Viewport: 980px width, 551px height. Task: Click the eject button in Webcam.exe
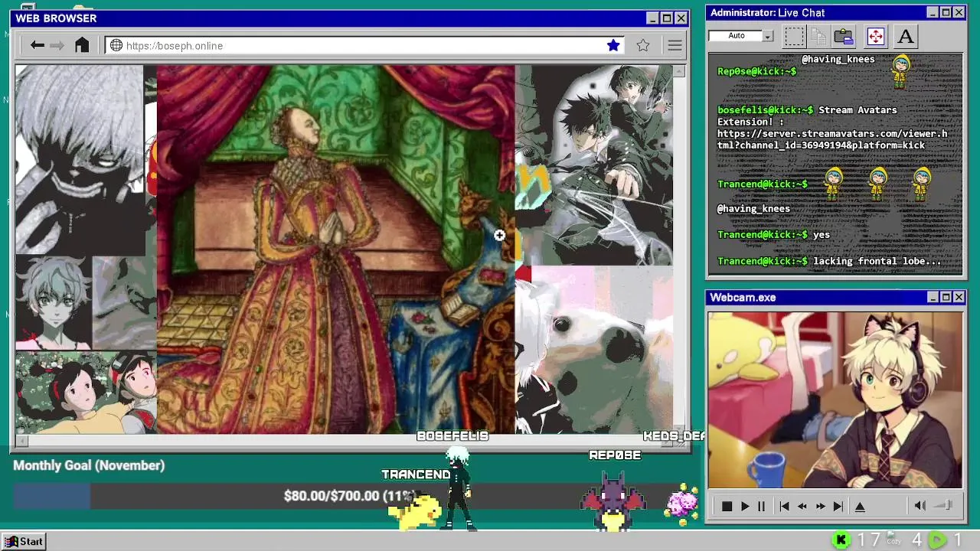coord(860,506)
